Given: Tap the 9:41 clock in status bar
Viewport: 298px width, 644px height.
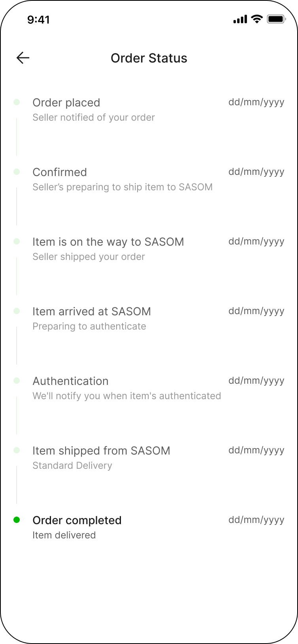Looking at the screenshot, I should tap(38, 19).
